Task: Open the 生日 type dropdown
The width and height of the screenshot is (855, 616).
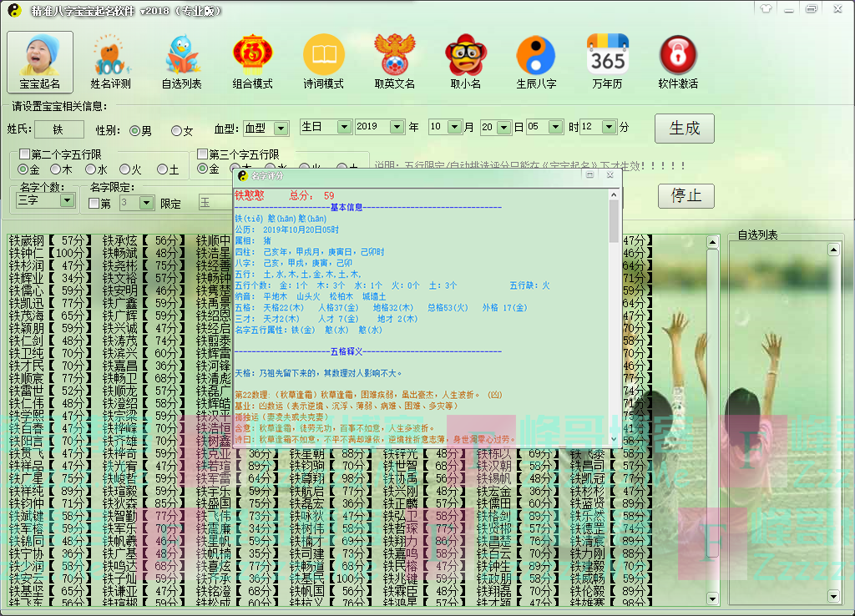Action: click(344, 127)
